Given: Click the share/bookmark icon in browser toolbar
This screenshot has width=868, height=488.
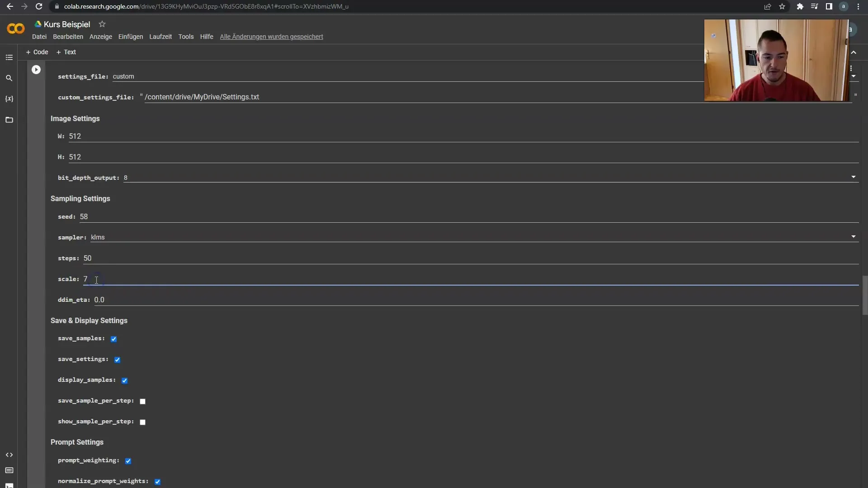Looking at the screenshot, I should point(768,6).
